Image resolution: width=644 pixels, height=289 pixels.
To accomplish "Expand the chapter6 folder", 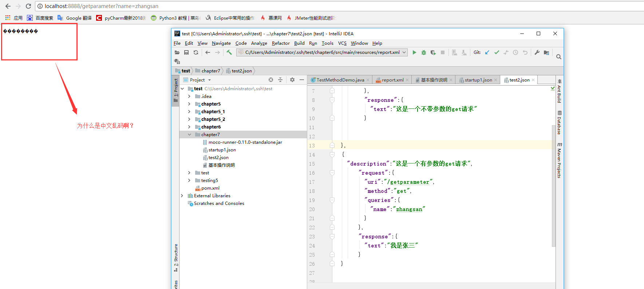I will pos(189,127).
